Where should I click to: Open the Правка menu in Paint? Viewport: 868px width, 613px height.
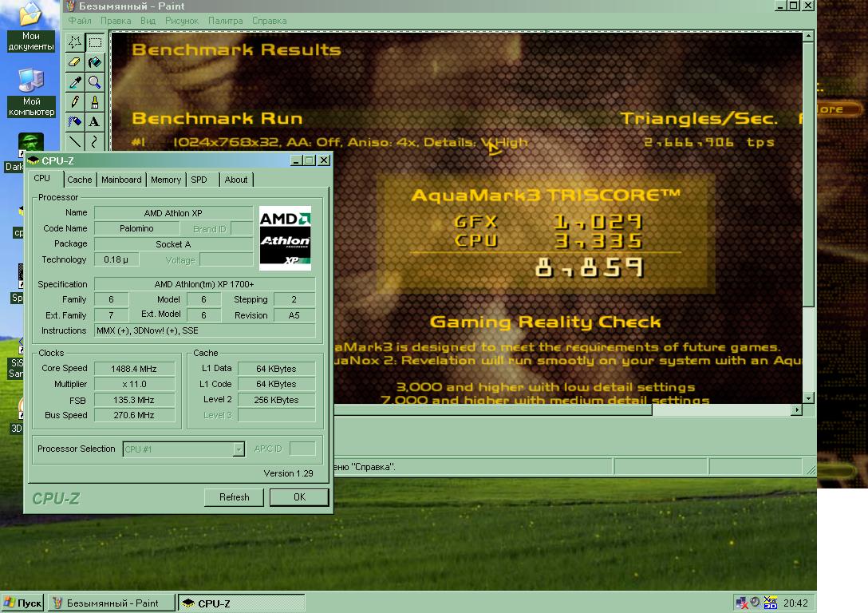(116, 21)
